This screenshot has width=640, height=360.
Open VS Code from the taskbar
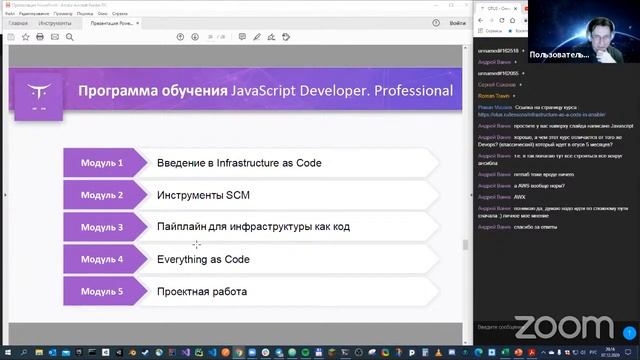tap(212, 352)
